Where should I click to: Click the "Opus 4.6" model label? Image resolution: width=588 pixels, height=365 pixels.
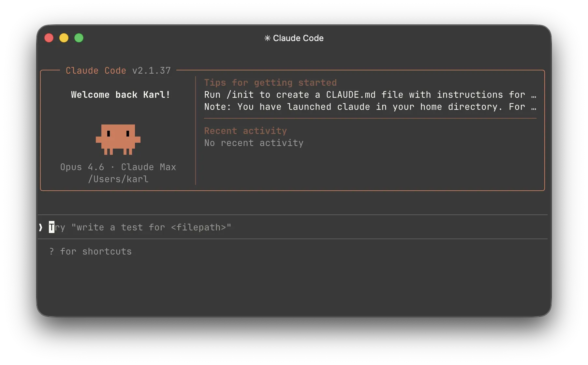(x=82, y=167)
